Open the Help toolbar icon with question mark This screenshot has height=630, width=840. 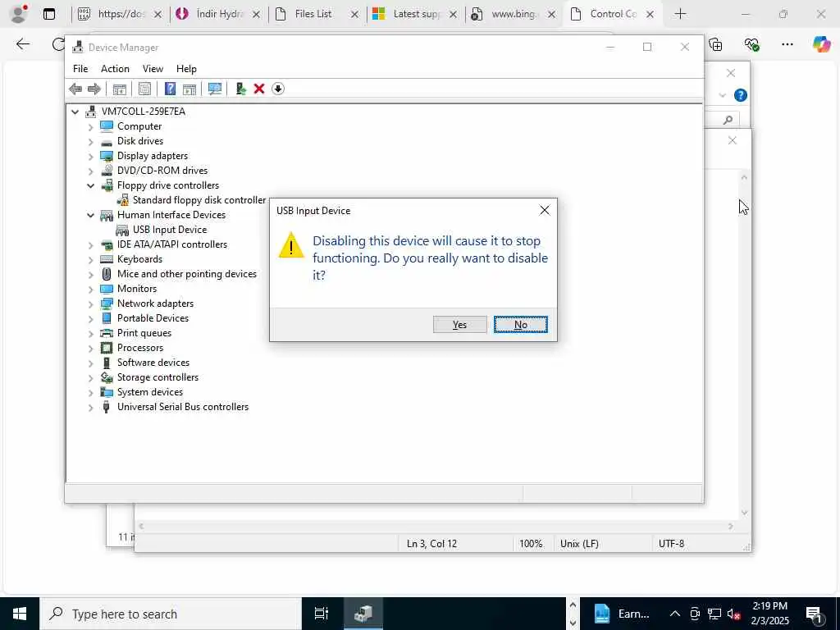click(x=170, y=89)
